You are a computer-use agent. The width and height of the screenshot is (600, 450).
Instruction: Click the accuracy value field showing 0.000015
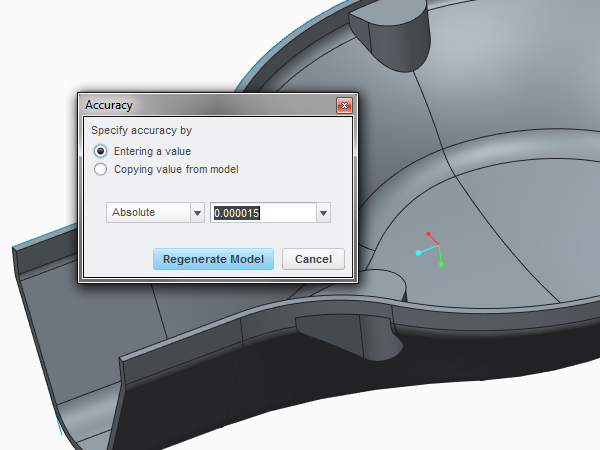(x=263, y=213)
